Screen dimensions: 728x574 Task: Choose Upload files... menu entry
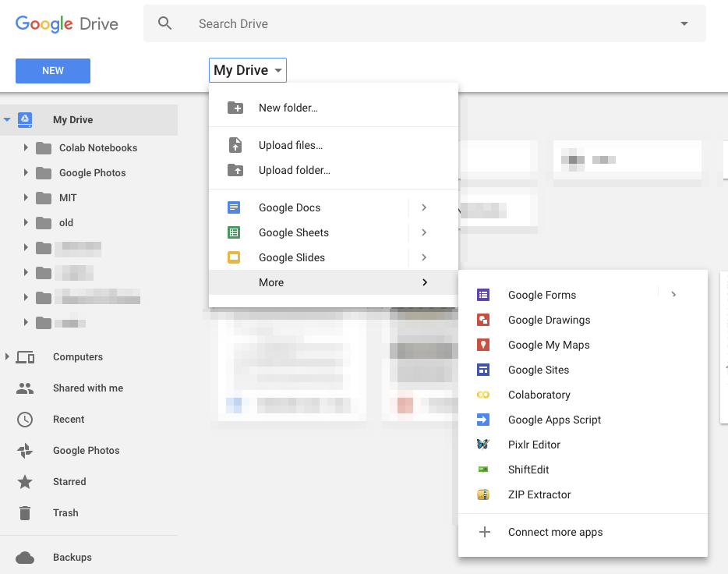point(334,145)
